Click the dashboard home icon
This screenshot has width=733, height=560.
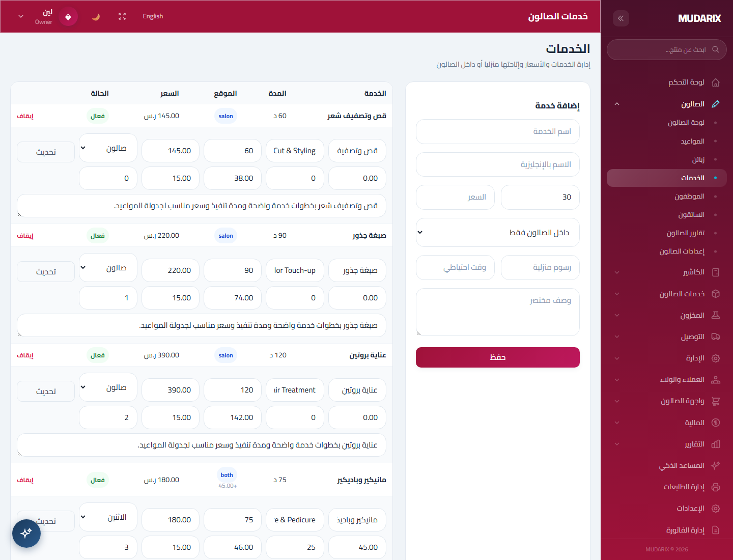pos(715,82)
